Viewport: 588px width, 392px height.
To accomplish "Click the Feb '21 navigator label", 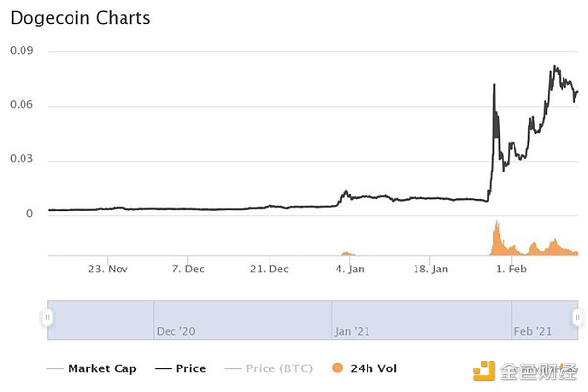I will click(x=532, y=332).
